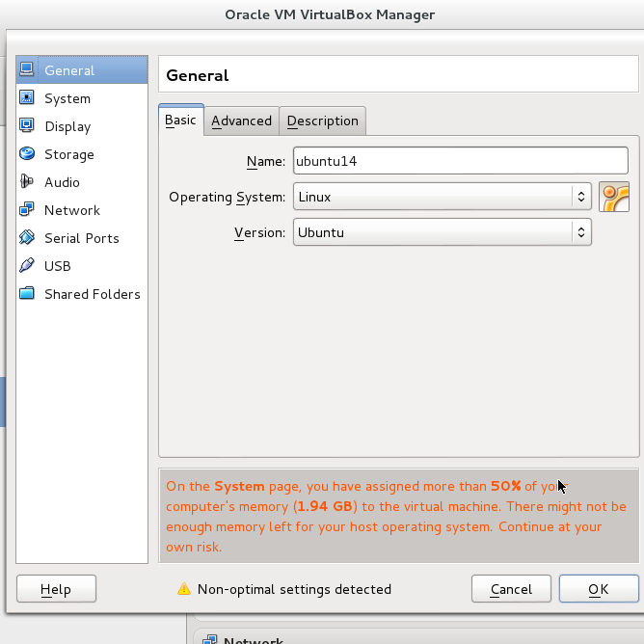Click the Storage disk icon
This screenshot has width=644, height=644.
pos(27,153)
